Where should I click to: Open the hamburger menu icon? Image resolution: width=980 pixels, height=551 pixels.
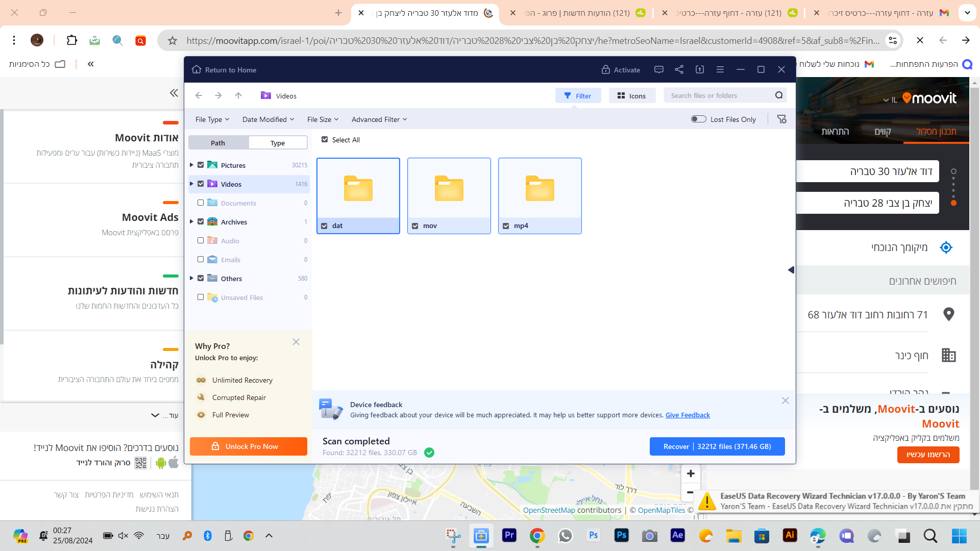[x=720, y=69]
